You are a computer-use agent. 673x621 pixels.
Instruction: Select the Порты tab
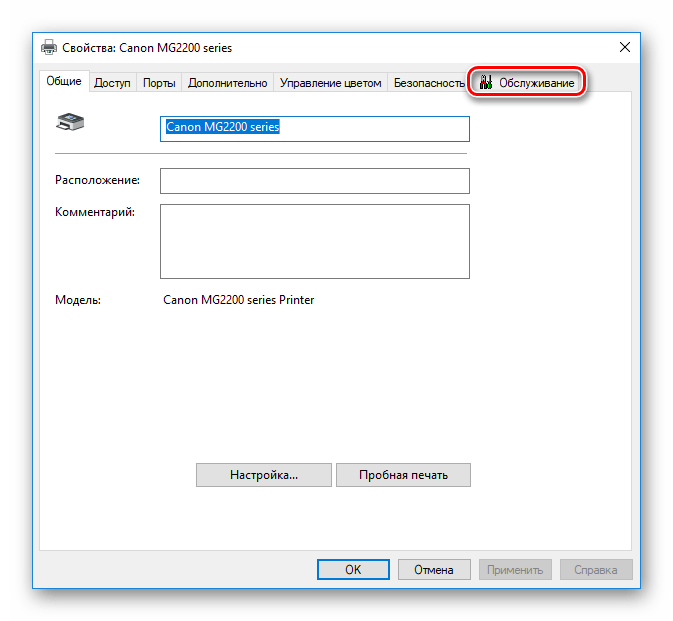click(159, 84)
